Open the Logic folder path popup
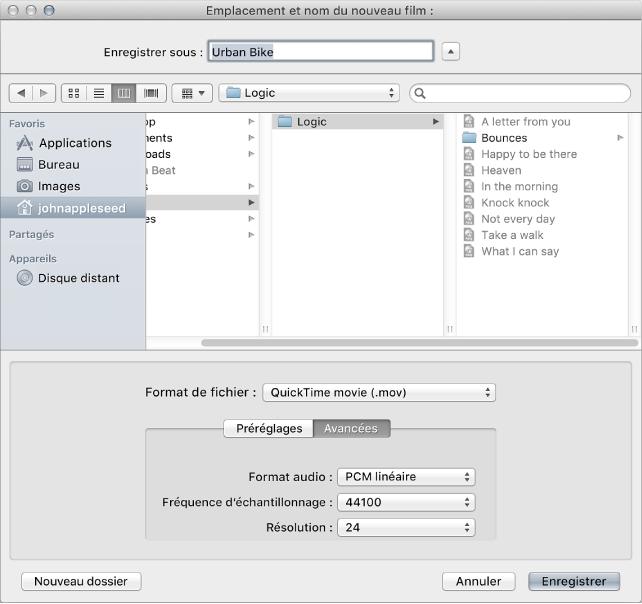Image resolution: width=642 pixels, height=604 pixels. (x=309, y=93)
